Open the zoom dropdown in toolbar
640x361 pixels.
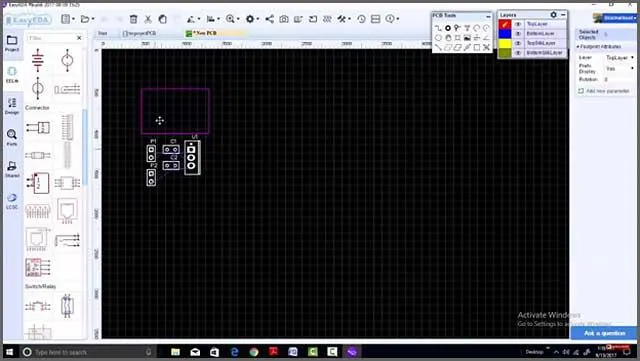238,19
